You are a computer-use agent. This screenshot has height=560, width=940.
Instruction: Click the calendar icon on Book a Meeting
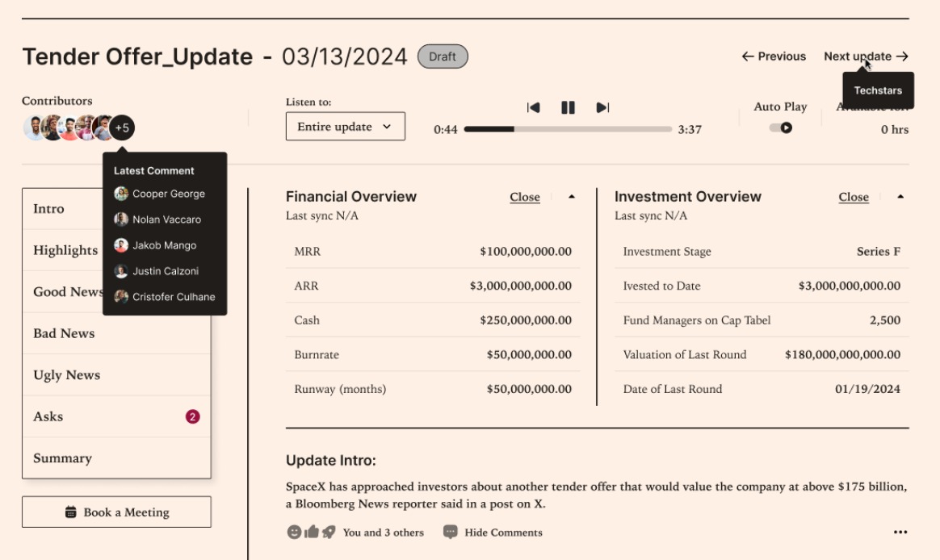tap(72, 511)
